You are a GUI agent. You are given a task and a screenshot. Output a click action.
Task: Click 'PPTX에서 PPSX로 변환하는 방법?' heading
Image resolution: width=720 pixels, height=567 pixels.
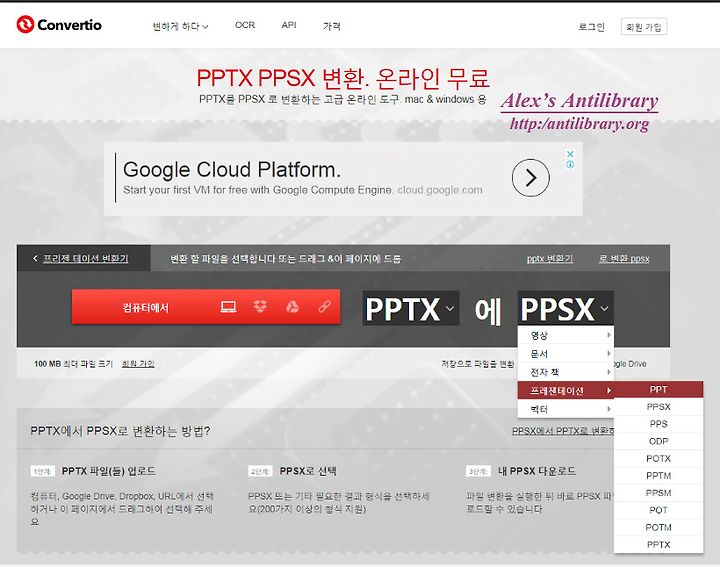pyautogui.click(x=120, y=431)
